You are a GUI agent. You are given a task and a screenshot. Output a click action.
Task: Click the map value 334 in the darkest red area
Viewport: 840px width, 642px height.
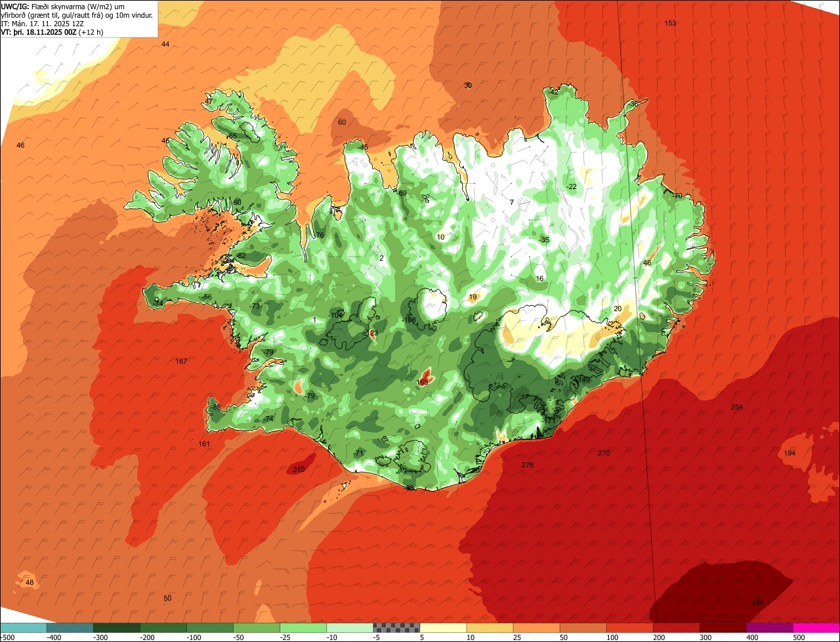757,603
